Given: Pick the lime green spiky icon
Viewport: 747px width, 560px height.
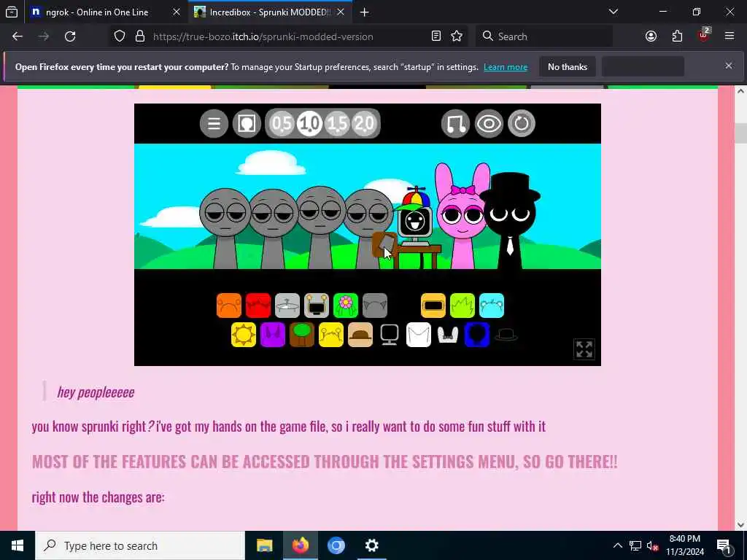Looking at the screenshot, I should [x=462, y=306].
